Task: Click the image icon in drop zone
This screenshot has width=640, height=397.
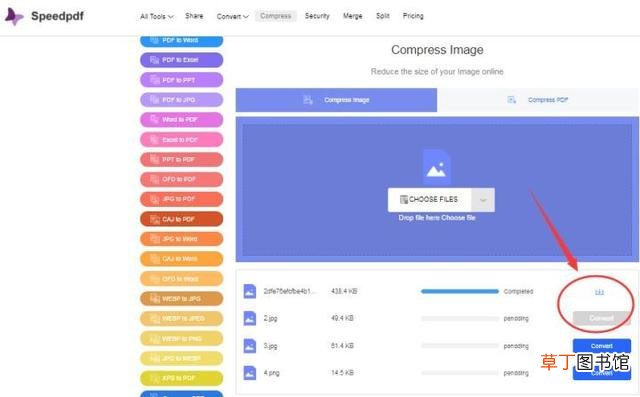Action: pos(436,168)
